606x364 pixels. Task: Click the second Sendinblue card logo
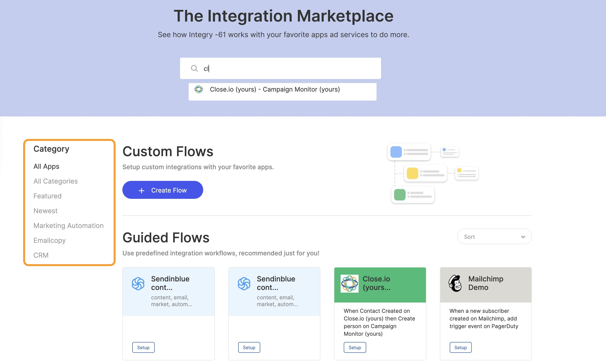244,284
